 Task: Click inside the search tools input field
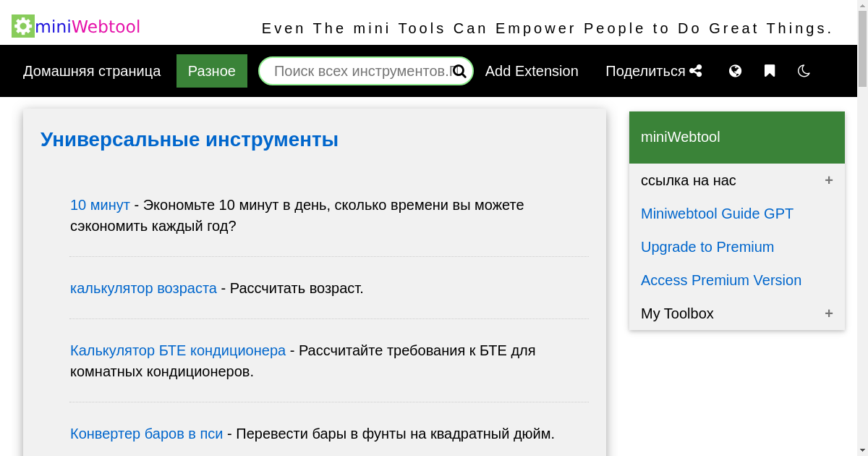[354, 71]
